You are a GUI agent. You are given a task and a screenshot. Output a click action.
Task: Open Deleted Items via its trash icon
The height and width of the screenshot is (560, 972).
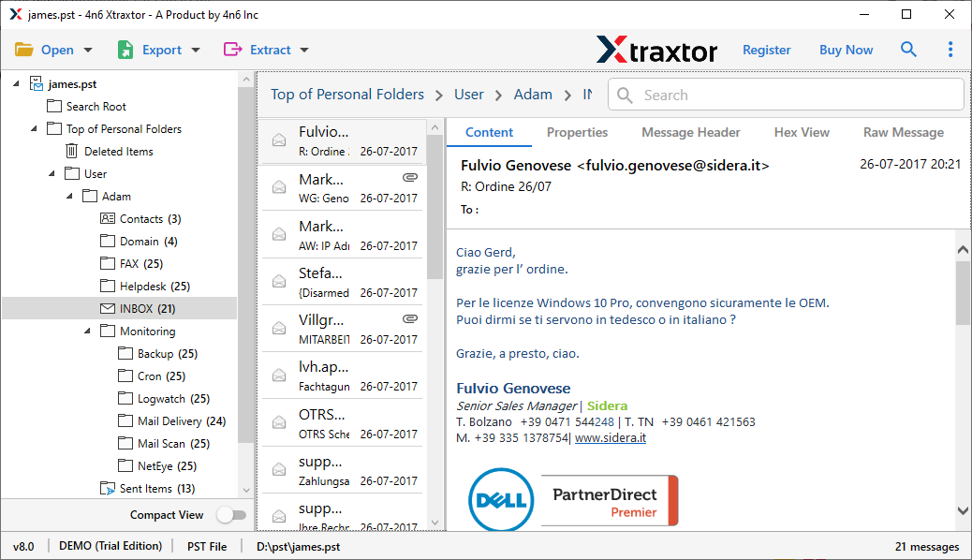point(69,151)
